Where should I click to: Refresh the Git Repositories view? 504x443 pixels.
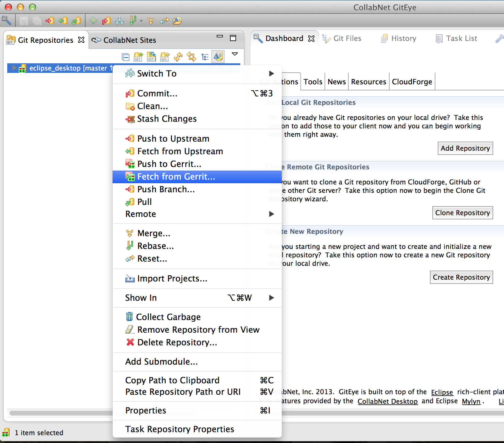(178, 57)
